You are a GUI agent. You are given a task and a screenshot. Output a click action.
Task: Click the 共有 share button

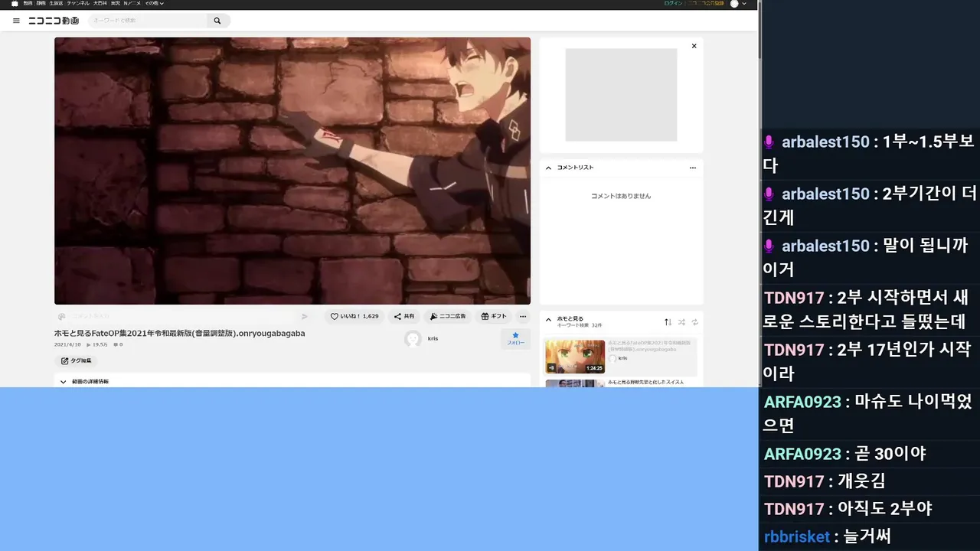(404, 316)
